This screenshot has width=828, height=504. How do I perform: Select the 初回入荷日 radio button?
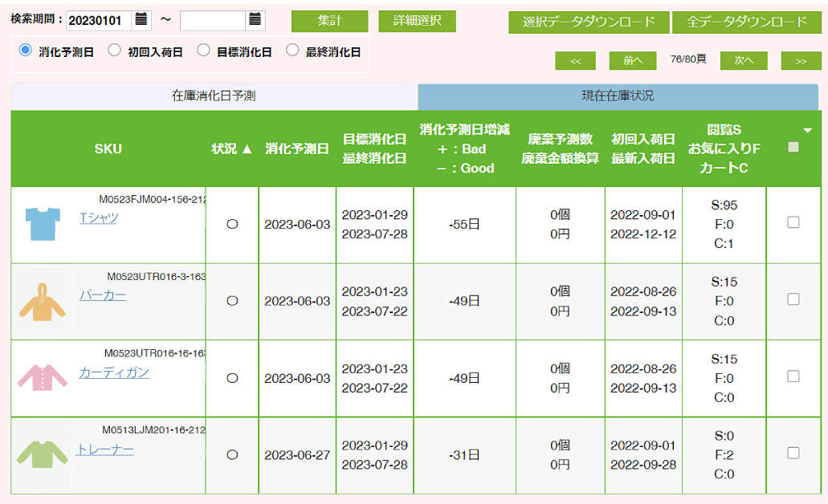[x=115, y=51]
